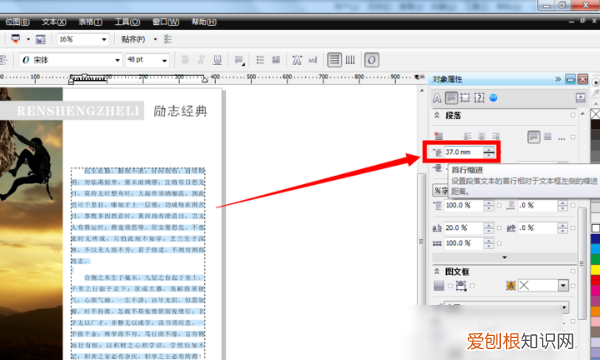Click the 20.0 % character spacing field

pos(463,228)
